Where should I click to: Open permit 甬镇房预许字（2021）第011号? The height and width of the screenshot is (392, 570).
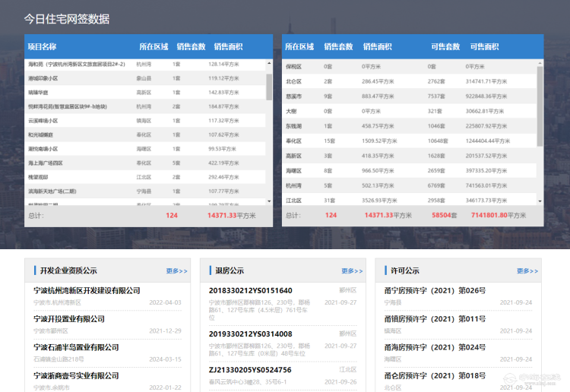coord(435,319)
